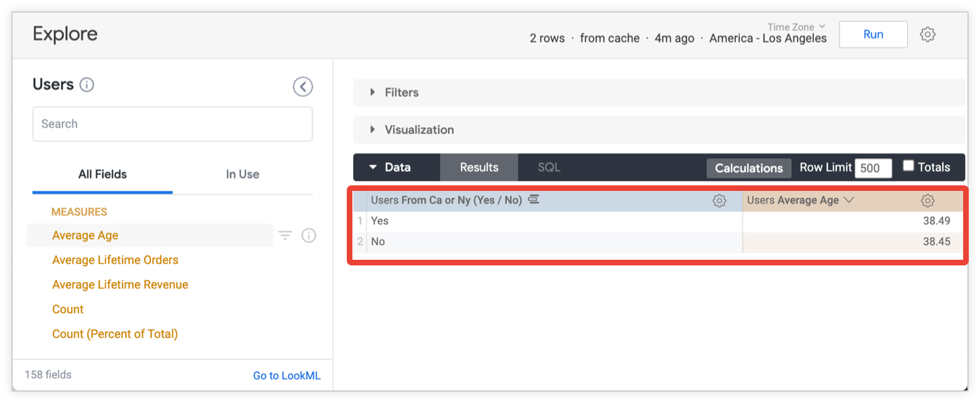This screenshot has height=403, width=980.
Task: Click pivot icon on Users From Ca or Ny column
Action: coord(534,200)
